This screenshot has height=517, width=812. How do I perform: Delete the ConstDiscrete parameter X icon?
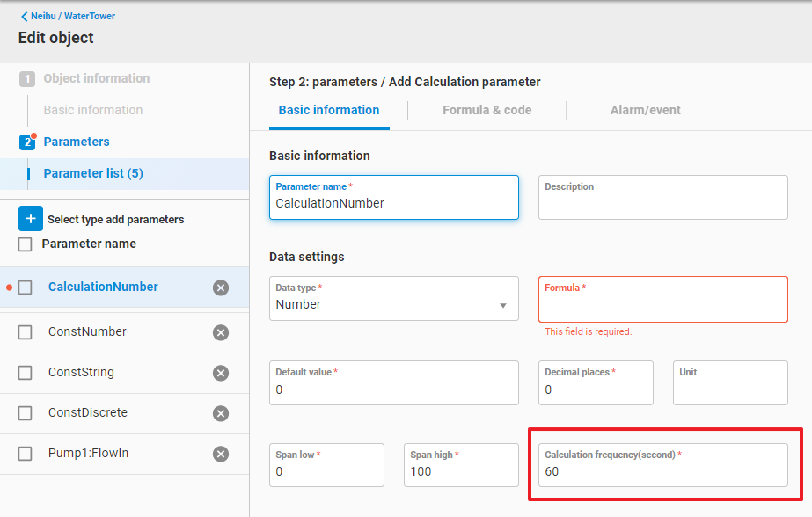click(x=221, y=413)
